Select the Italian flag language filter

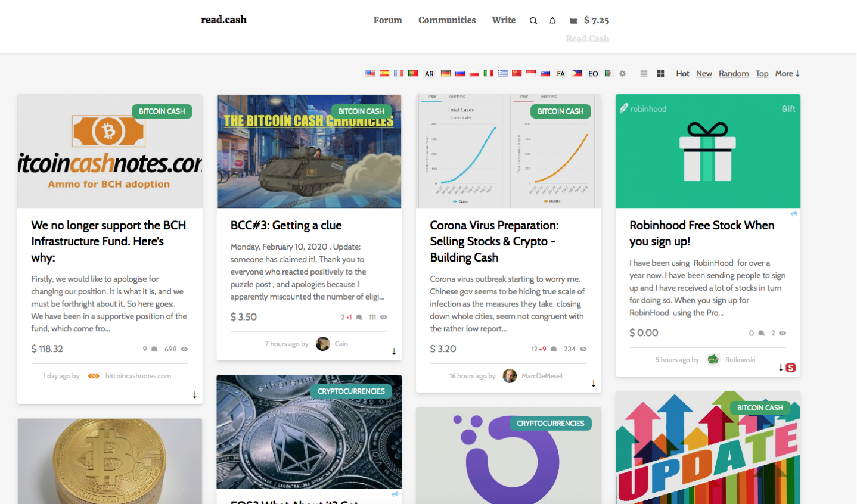(488, 73)
